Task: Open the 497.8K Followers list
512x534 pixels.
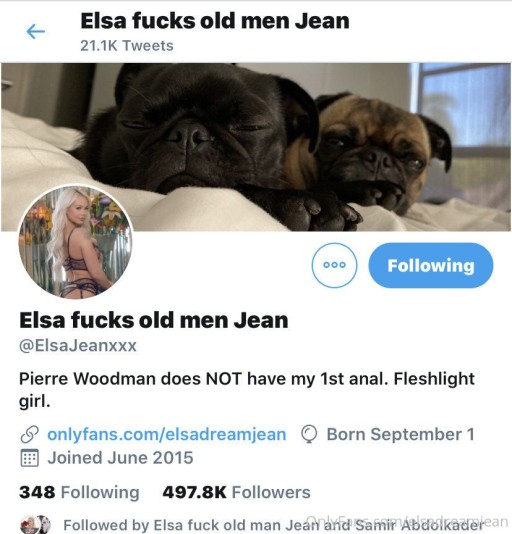Action: point(236,492)
